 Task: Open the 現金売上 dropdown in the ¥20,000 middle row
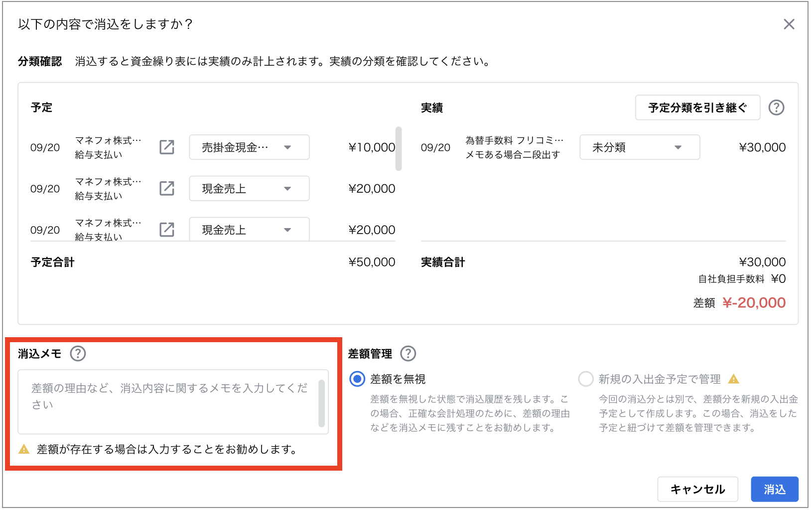pyautogui.click(x=249, y=189)
